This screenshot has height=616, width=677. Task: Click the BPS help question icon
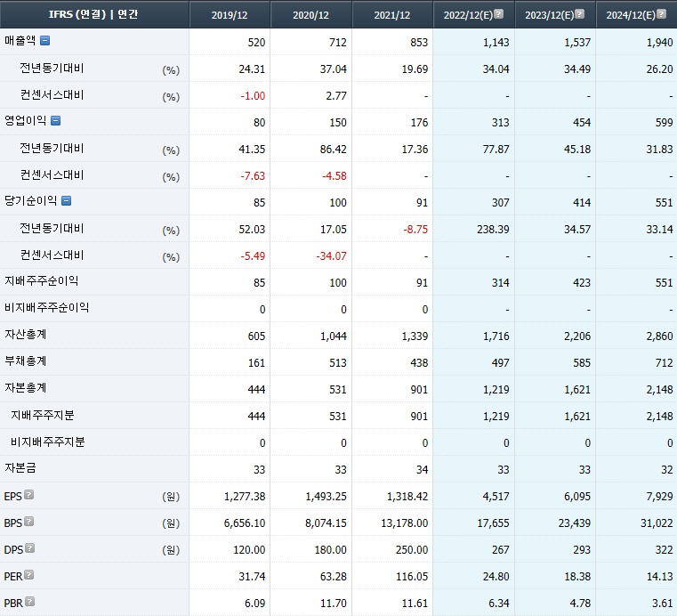(x=29, y=522)
